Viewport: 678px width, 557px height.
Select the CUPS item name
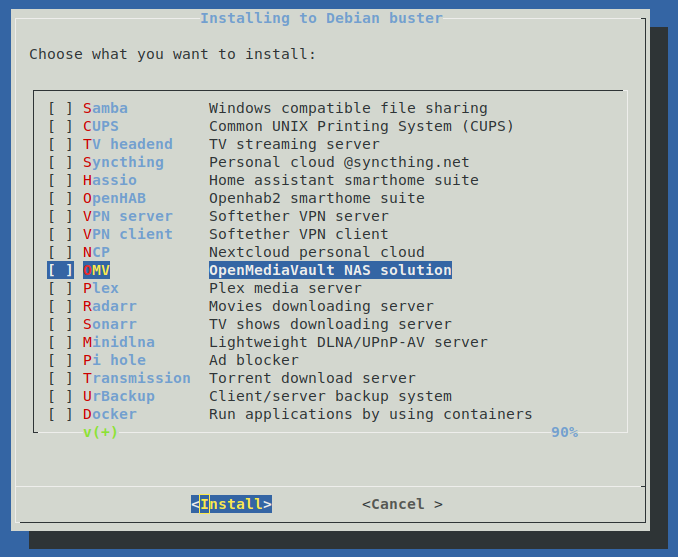click(x=101, y=126)
